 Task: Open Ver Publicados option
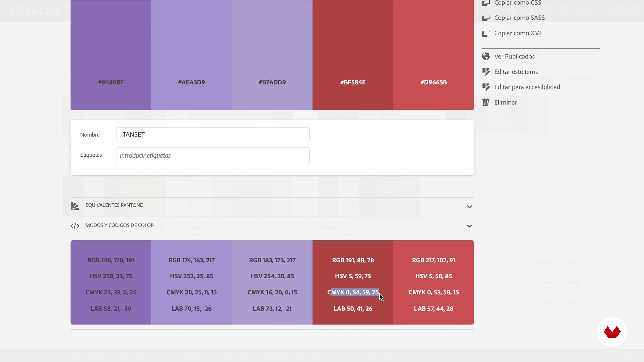(x=514, y=56)
